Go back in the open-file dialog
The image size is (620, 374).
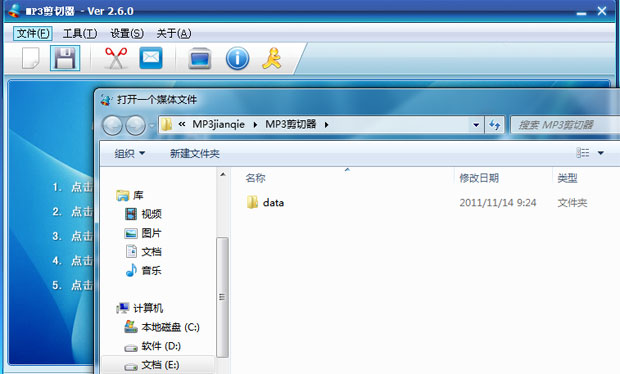(x=112, y=125)
